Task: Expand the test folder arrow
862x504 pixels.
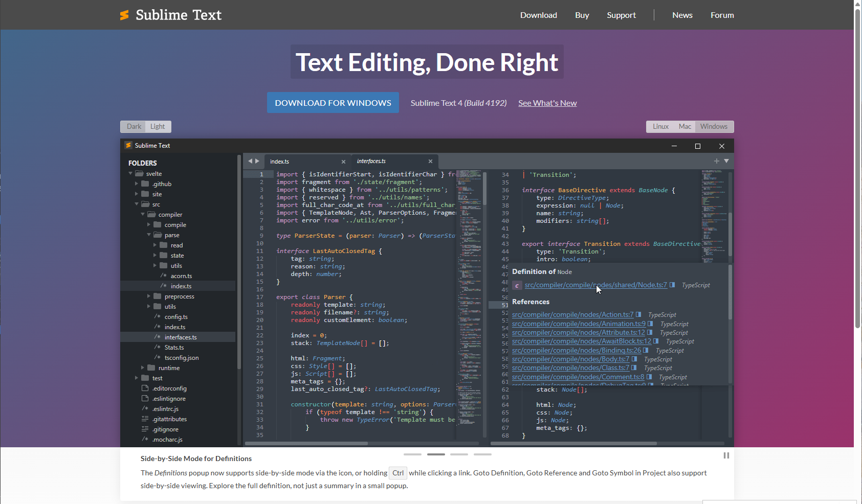Action: click(137, 378)
